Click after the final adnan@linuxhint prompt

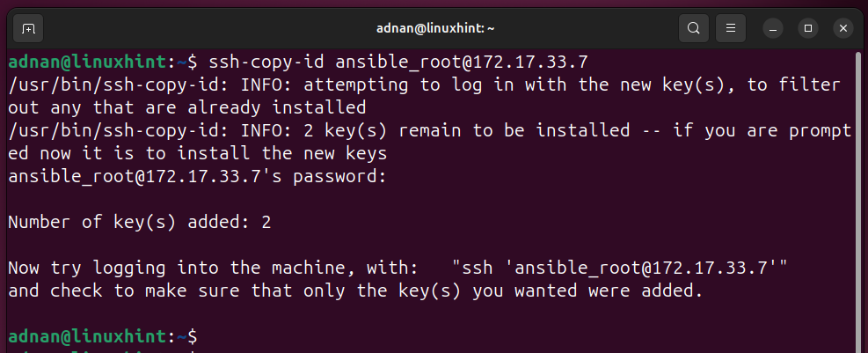click(206, 336)
